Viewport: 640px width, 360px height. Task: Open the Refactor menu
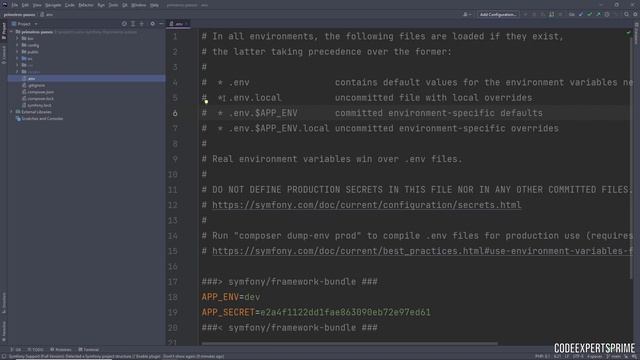coord(86,5)
